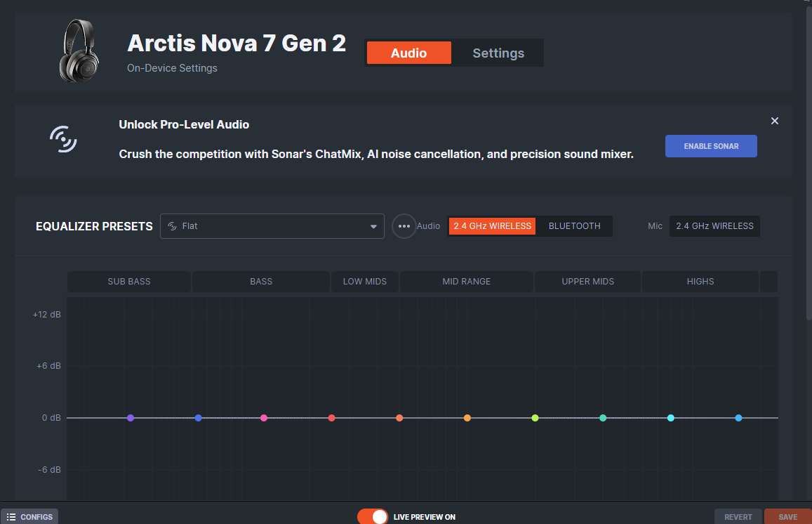The width and height of the screenshot is (812, 524).
Task: Click the +12 dB axis label
Action: [46, 315]
